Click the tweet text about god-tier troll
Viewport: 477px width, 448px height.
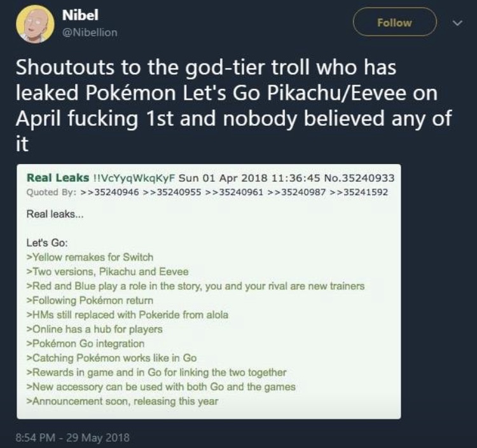(x=233, y=105)
